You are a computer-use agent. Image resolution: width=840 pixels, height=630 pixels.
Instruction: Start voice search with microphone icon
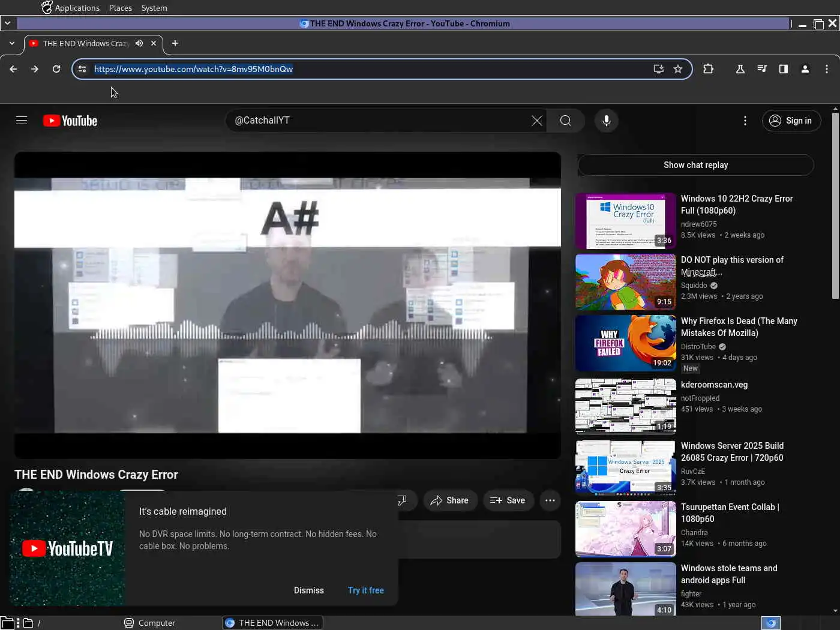(x=607, y=121)
